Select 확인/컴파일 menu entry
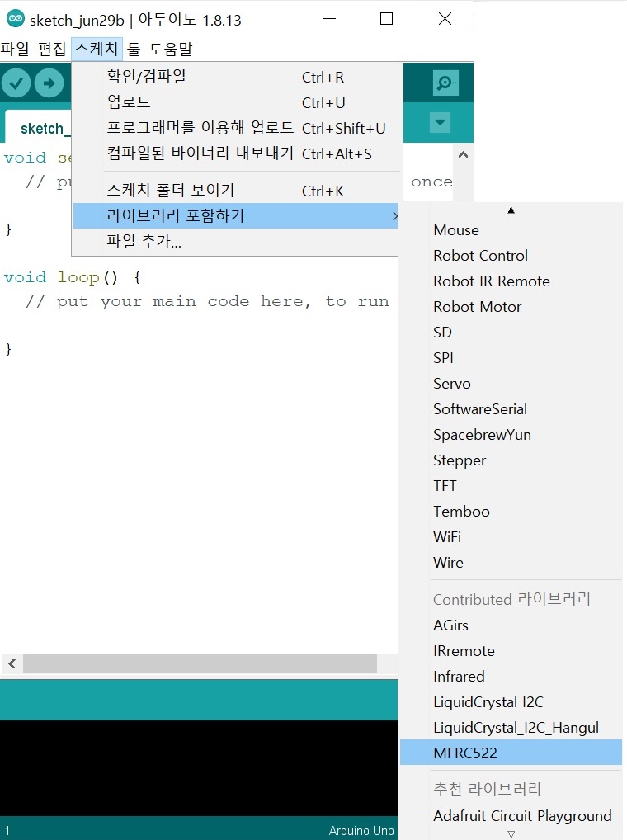627x840 pixels. [236, 77]
